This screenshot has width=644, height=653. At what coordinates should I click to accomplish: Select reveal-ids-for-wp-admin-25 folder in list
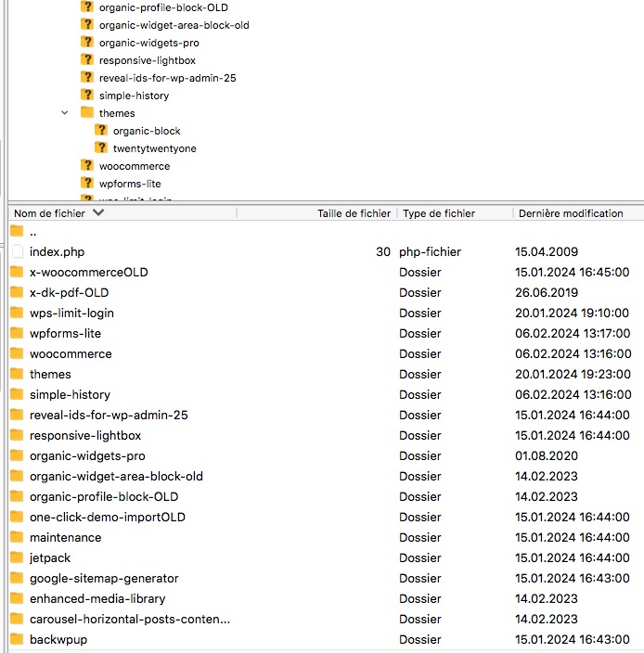tap(109, 415)
